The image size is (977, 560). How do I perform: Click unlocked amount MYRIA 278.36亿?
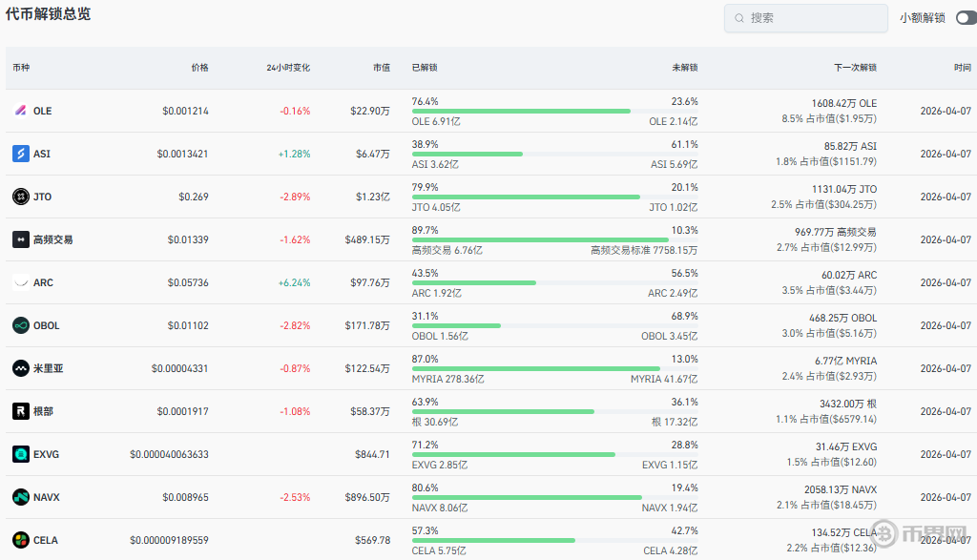point(448,380)
